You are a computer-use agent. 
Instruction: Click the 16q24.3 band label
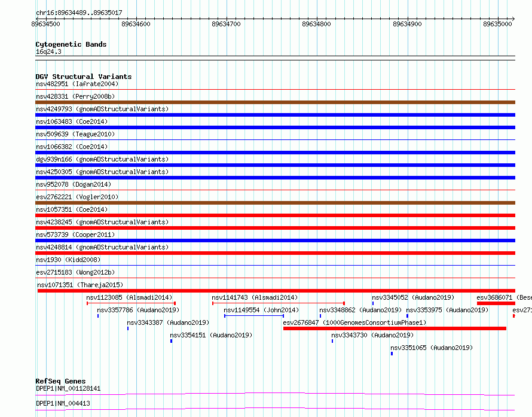[48, 51]
